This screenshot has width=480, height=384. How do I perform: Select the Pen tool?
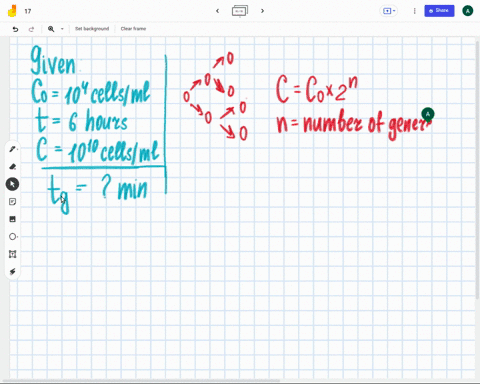coord(12,149)
